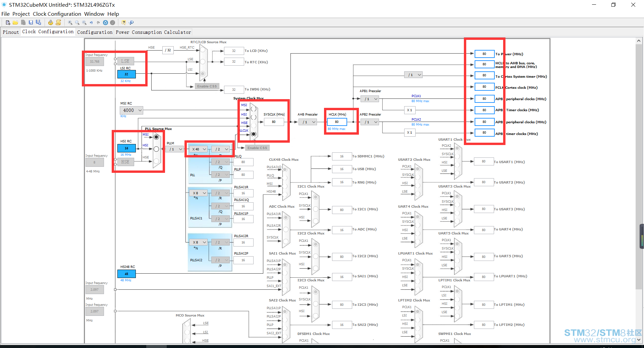Open the APB1 Prescaler dropdown
Viewport: 644px width, 348px height.
pyautogui.click(x=370, y=99)
